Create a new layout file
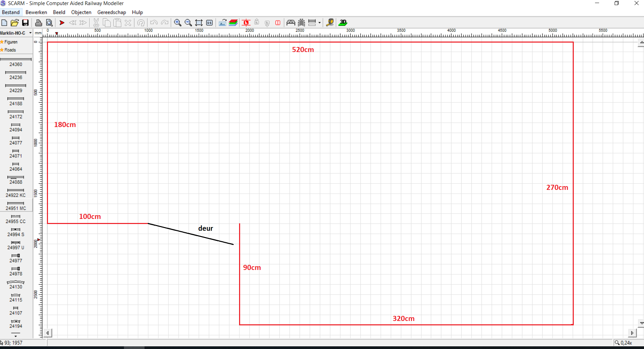 coord(4,23)
